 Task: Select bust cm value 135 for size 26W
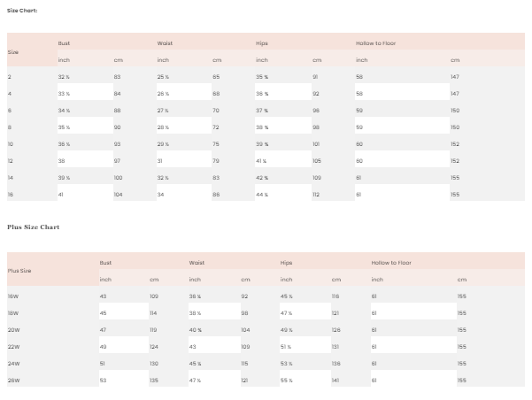click(154, 380)
